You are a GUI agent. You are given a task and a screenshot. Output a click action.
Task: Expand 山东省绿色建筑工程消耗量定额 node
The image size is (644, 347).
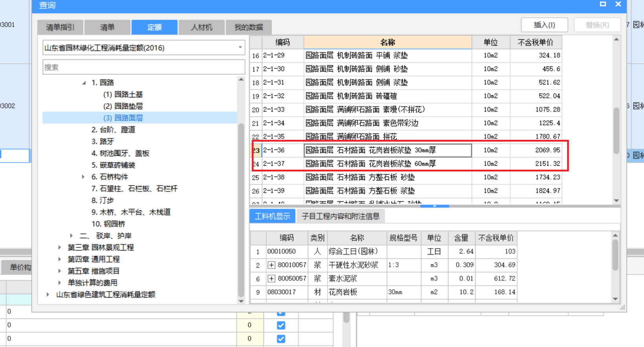coord(48,295)
